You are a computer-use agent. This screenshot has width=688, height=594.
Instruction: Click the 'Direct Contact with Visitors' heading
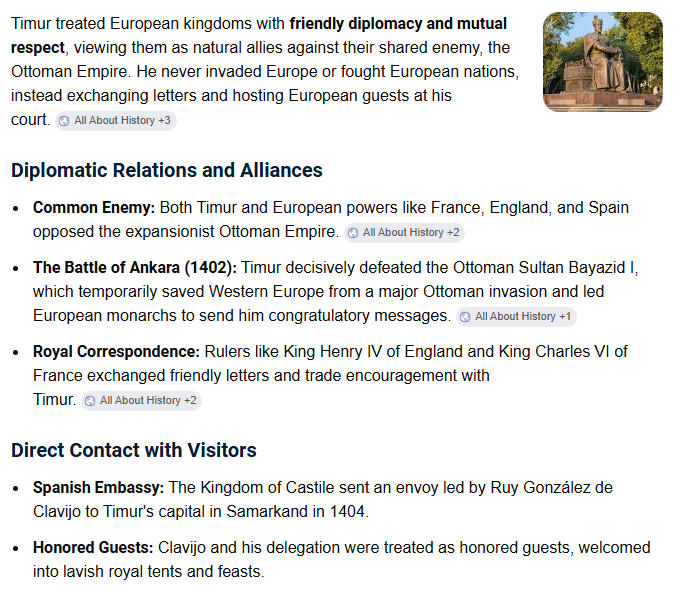(134, 450)
